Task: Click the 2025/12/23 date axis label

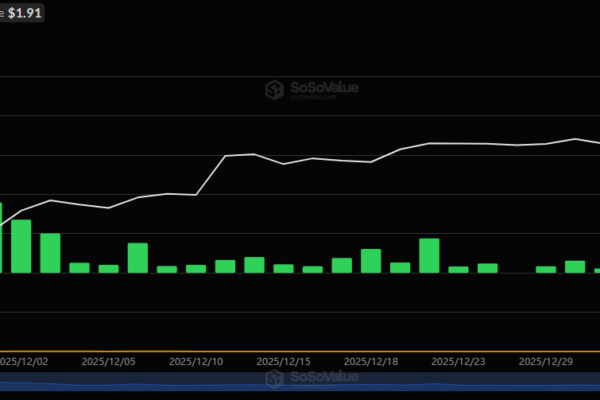Action: (x=458, y=359)
